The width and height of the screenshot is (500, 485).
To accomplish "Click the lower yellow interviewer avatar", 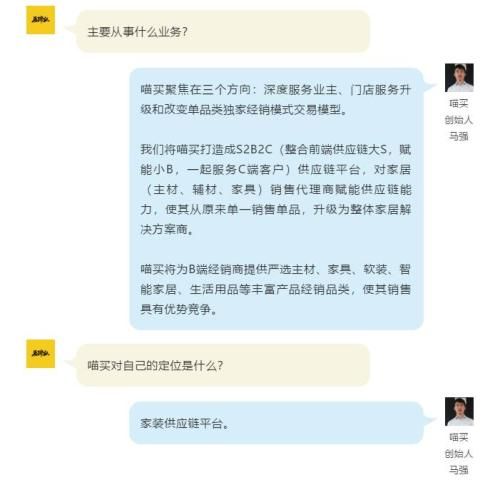I will coord(40,354).
